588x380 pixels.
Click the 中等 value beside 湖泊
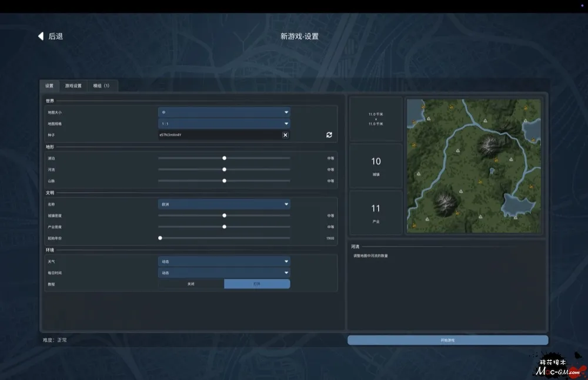tap(330, 158)
